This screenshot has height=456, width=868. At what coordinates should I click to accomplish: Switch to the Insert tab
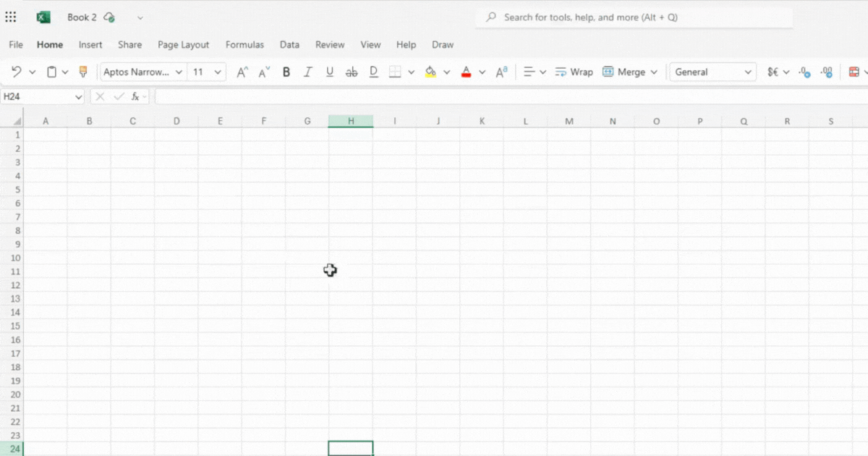90,45
